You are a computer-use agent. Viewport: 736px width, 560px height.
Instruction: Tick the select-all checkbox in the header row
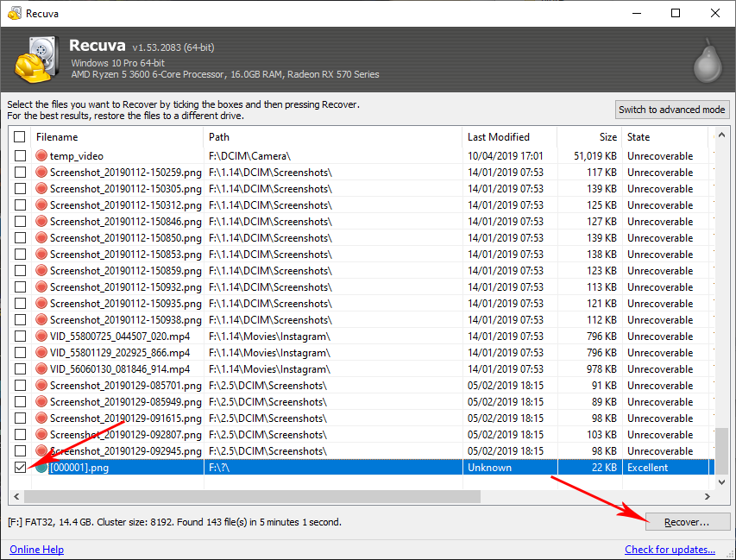pos(19,137)
